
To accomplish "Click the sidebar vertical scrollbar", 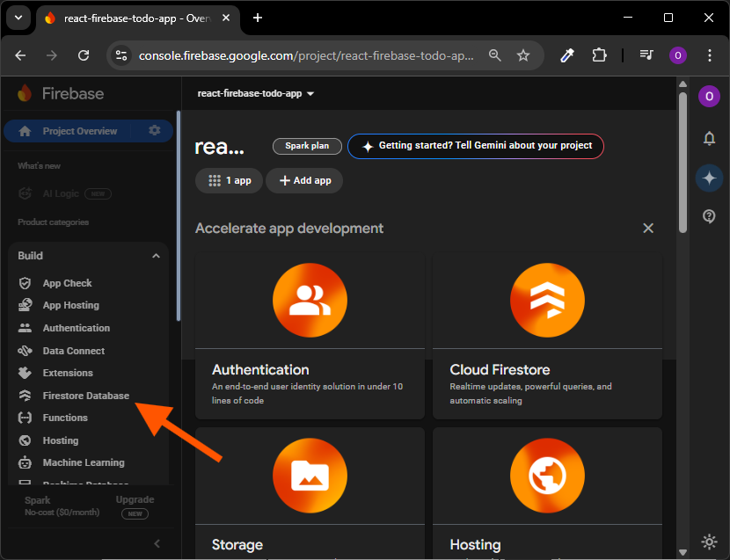I will (x=179, y=216).
